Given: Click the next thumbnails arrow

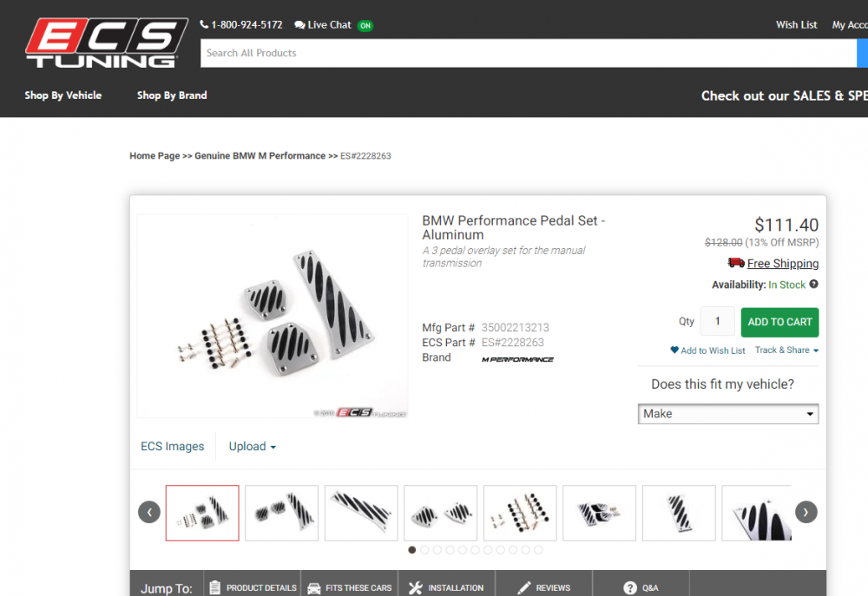Looking at the screenshot, I should point(806,512).
